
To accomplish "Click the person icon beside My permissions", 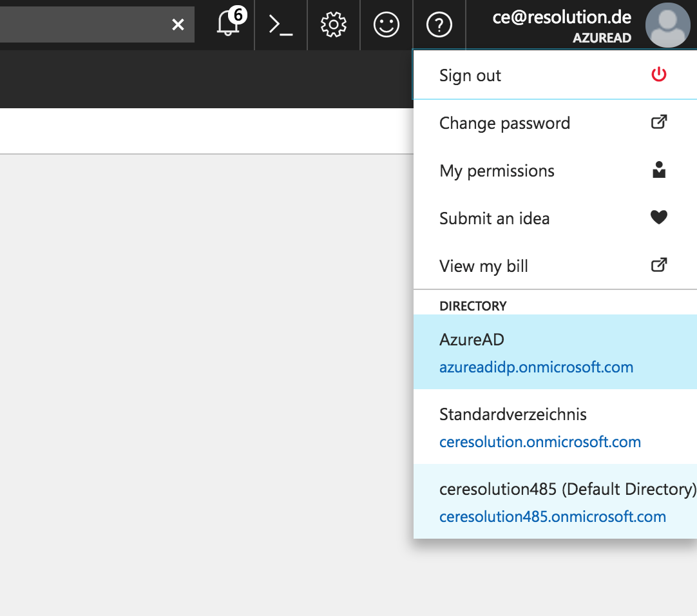I will [659, 169].
